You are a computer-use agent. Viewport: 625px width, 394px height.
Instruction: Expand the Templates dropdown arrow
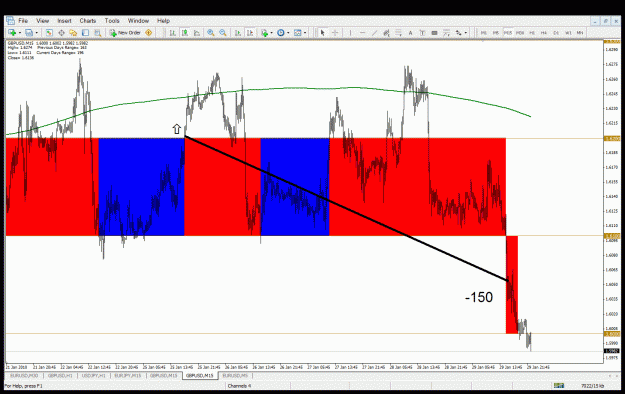pyautogui.click(x=305, y=33)
